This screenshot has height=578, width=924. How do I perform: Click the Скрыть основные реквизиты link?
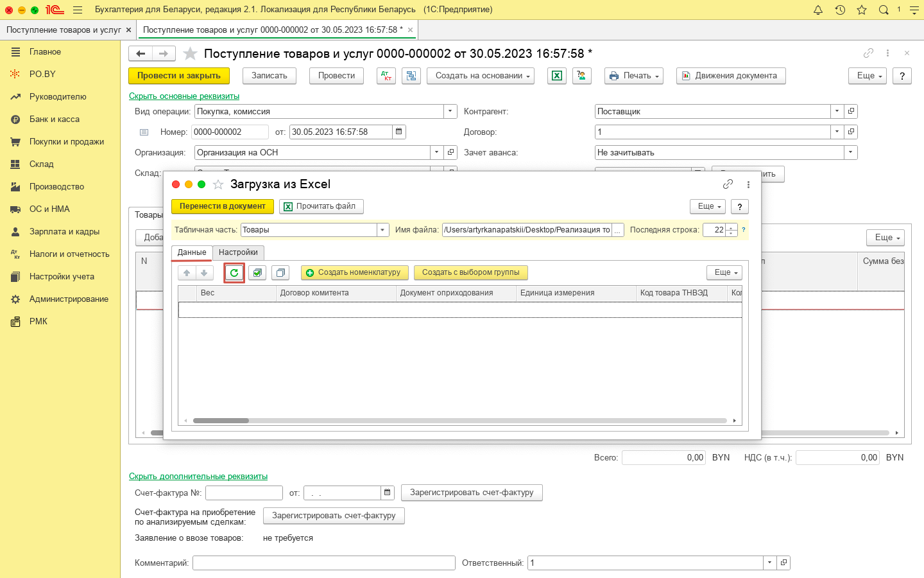click(x=184, y=96)
